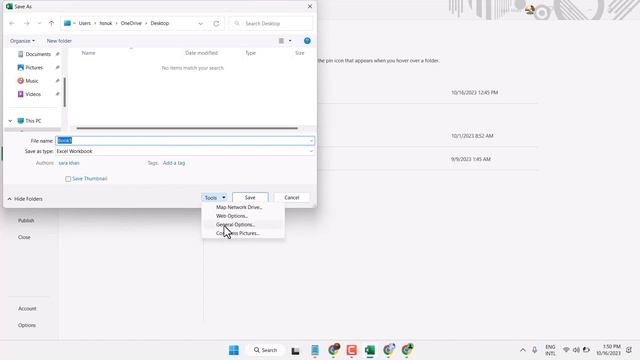The height and width of the screenshot is (360, 640).
Task: Choose General Options from Tools menu
Action: click(235, 224)
